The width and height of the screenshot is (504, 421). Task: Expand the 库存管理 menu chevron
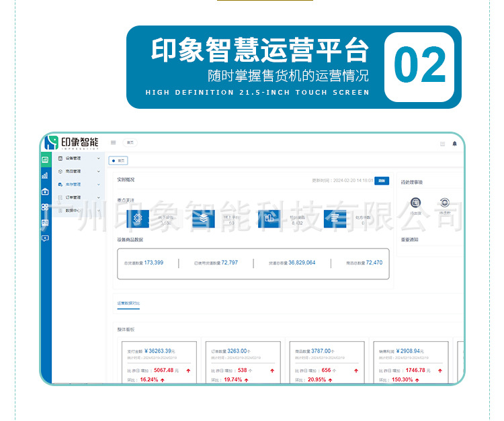click(x=99, y=185)
